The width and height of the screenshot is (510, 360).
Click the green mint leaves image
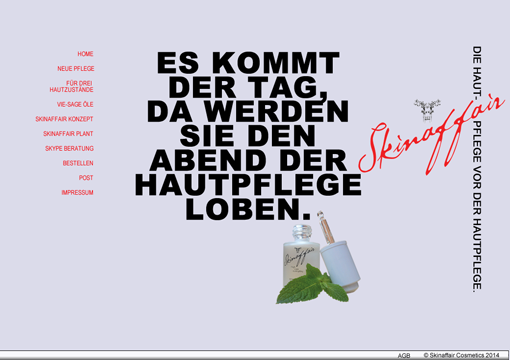312,285
